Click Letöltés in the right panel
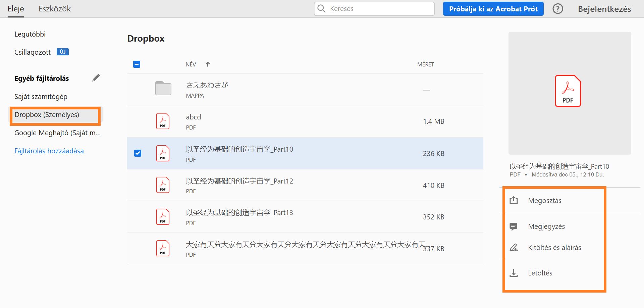Image resolution: width=644 pixels, height=308 pixels. (x=540, y=273)
